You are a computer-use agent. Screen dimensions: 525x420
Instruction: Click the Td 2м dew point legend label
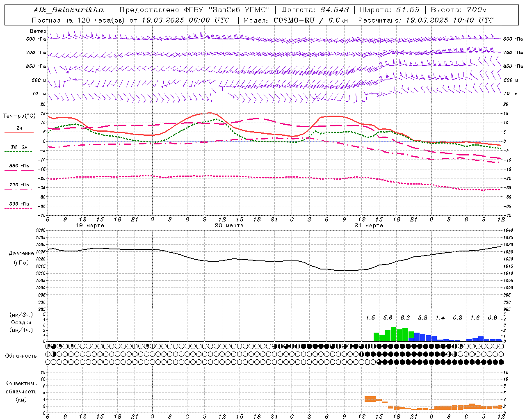[x=19, y=146]
